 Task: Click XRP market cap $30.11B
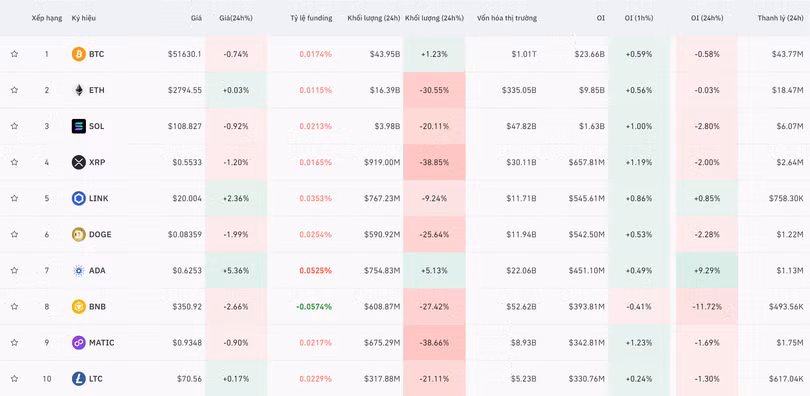tap(521, 162)
